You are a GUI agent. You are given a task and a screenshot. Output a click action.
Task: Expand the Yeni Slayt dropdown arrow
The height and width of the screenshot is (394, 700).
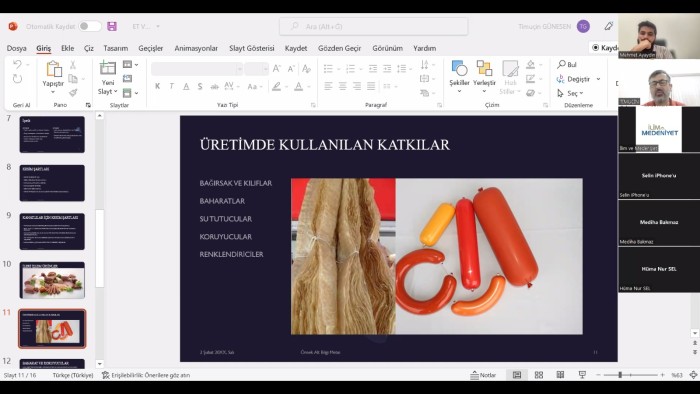[x=116, y=92]
